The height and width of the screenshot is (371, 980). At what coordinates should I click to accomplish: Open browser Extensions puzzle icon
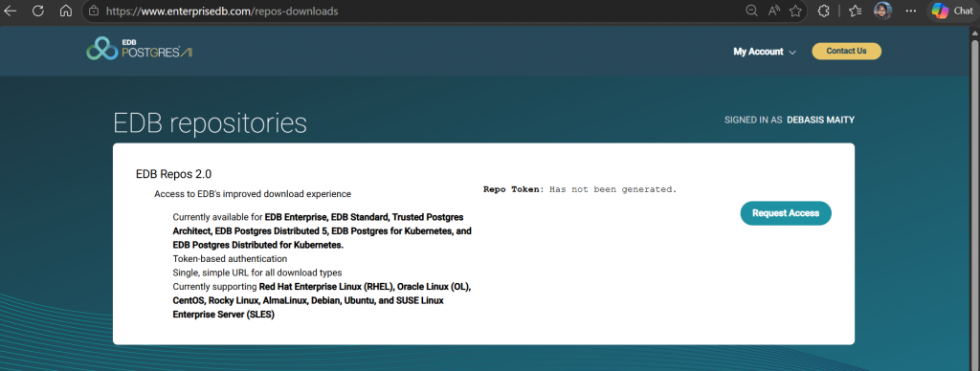pyautogui.click(x=824, y=11)
